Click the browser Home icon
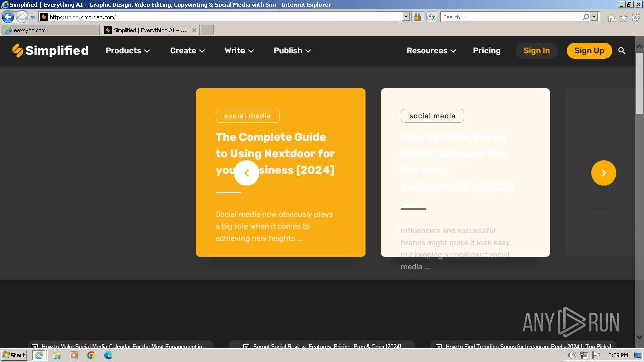Screen dimensions: 644x362 pyautogui.click(x=611, y=18)
